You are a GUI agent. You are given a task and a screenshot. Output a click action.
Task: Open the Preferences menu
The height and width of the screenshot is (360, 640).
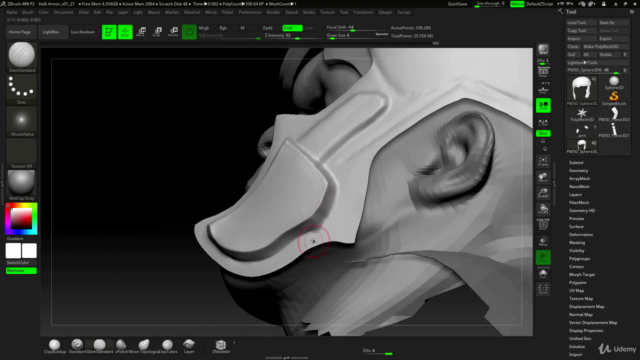pos(250,12)
